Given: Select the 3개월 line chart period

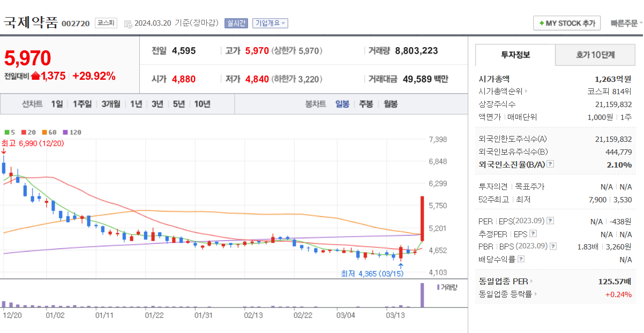Looking at the screenshot, I should [x=111, y=104].
